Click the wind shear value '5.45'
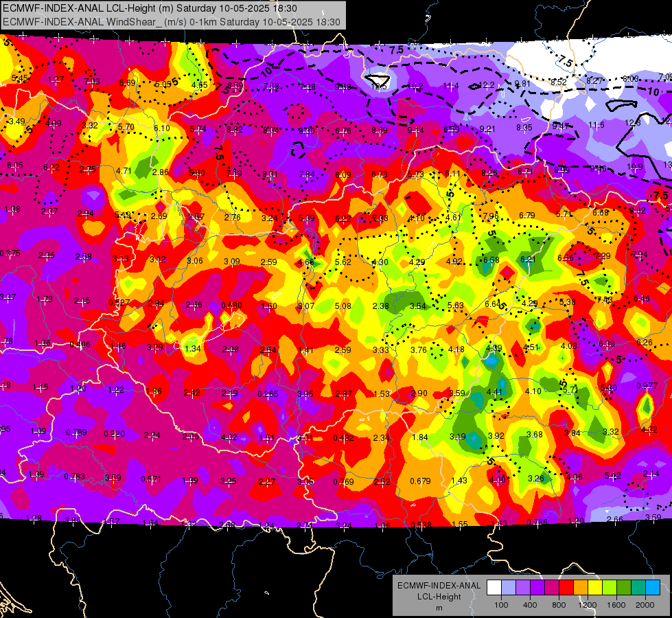 pos(20,78)
